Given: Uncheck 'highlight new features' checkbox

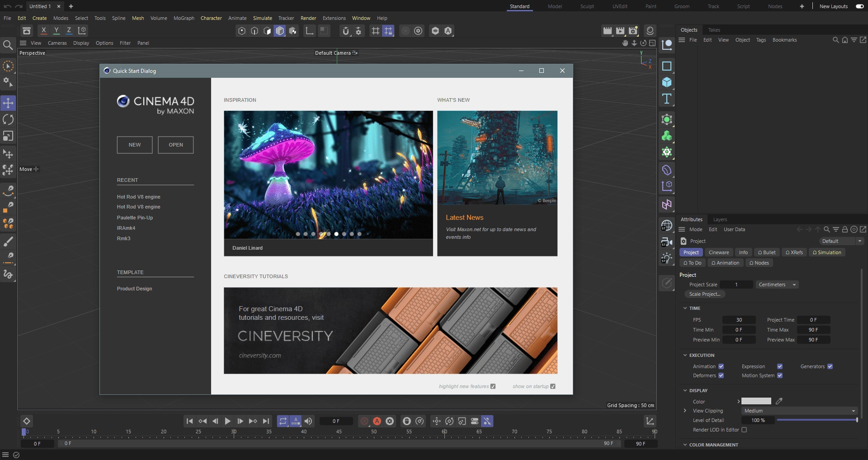Looking at the screenshot, I should coord(493,386).
